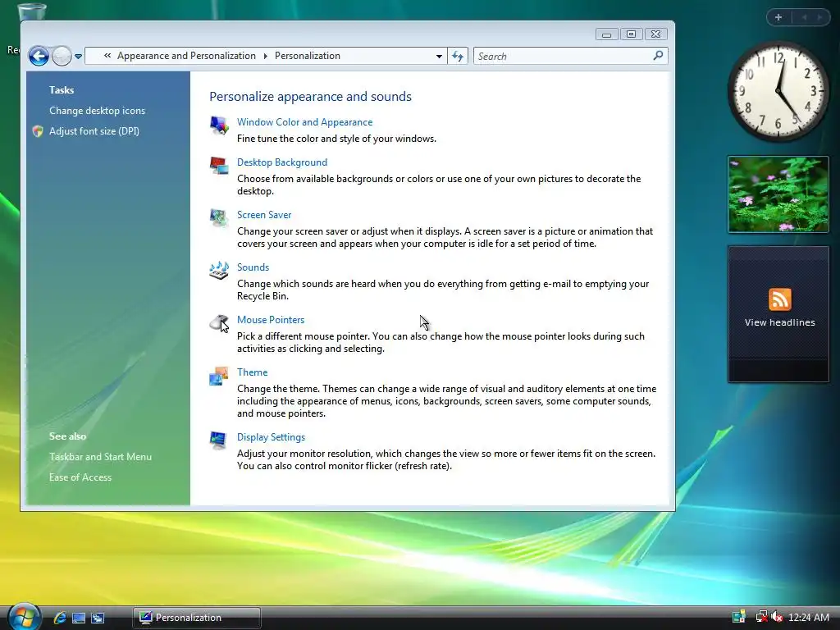Launch Internet Explorer from Quick Launch
This screenshot has width=840, height=630.
tap(60, 618)
